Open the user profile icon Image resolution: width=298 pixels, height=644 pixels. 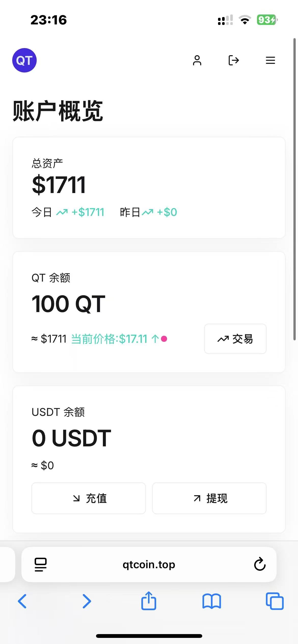(197, 60)
